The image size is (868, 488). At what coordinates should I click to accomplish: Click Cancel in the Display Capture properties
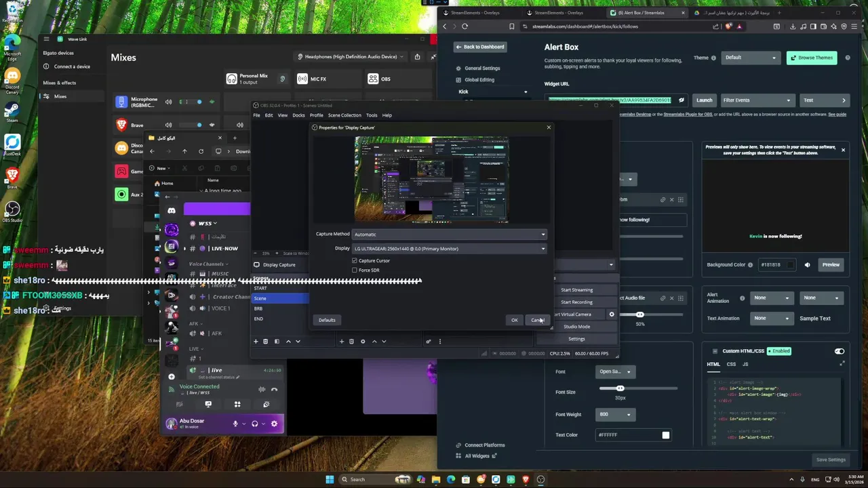(x=537, y=320)
